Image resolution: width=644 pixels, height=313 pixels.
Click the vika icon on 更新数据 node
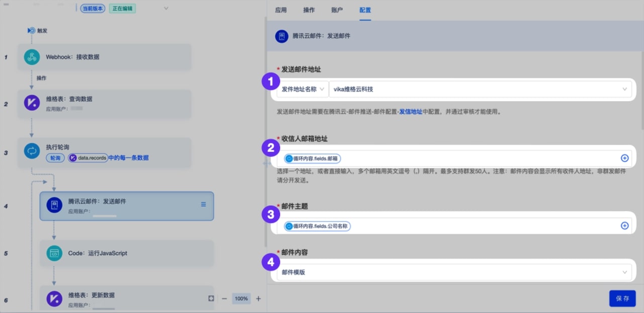click(54, 299)
